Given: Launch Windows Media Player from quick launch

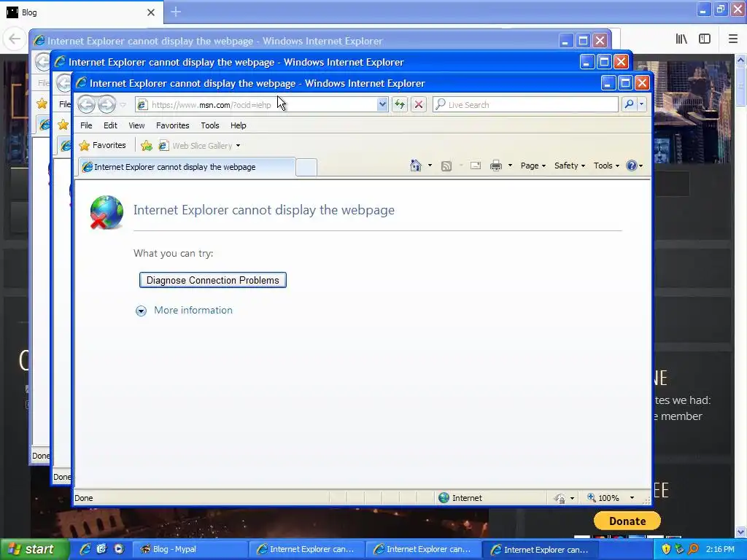Looking at the screenshot, I should [118, 549].
